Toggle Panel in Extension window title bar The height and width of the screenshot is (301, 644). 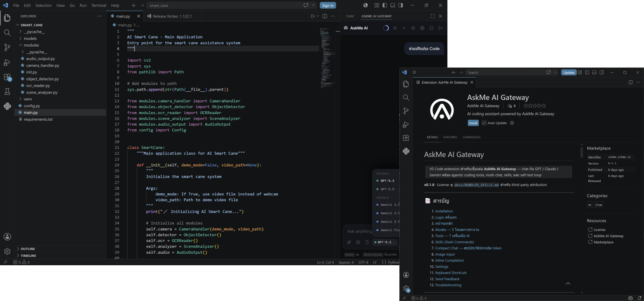pyautogui.click(x=594, y=72)
